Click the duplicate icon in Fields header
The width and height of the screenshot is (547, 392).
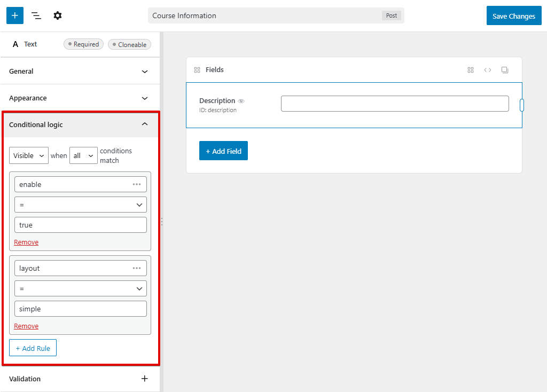tap(505, 70)
